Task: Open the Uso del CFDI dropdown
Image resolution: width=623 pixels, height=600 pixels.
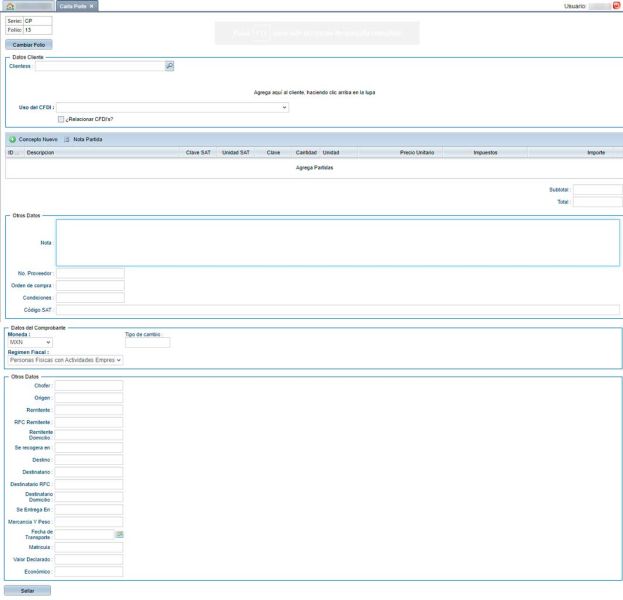Action: tap(172, 106)
